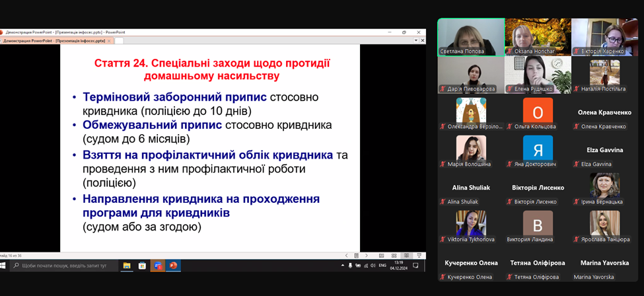
Task: Start slideshow view from status bar
Action: (418, 256)
